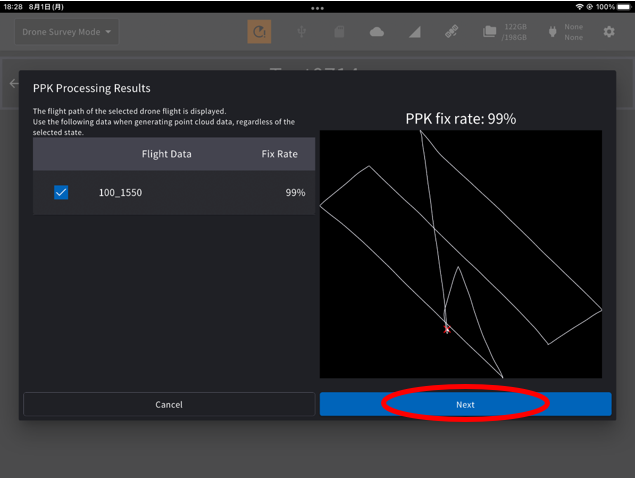
Task: Click the satellite status icon
Action: [451, 32]
